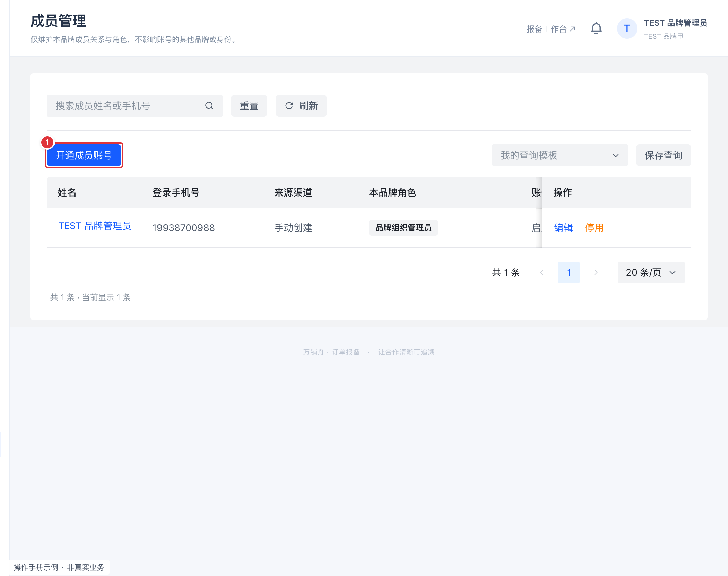
Task: Click the 重置 button
Action: click(249, 106)
